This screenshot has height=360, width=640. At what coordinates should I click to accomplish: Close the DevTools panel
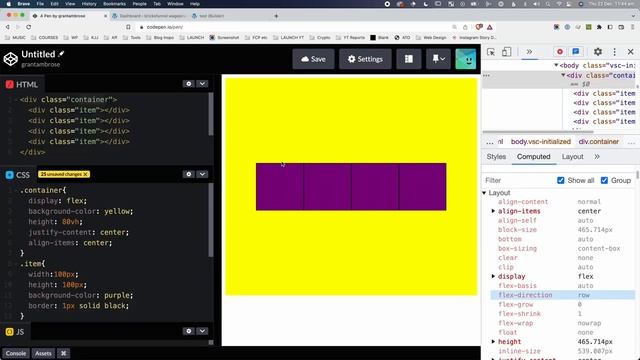point(631,52)
